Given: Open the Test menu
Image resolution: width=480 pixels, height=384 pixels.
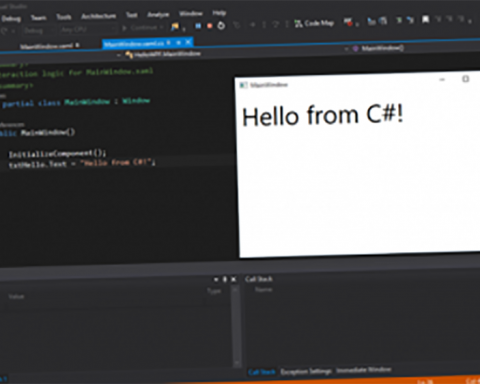Looking at the screenshot, I should click(x=132, y=15).
